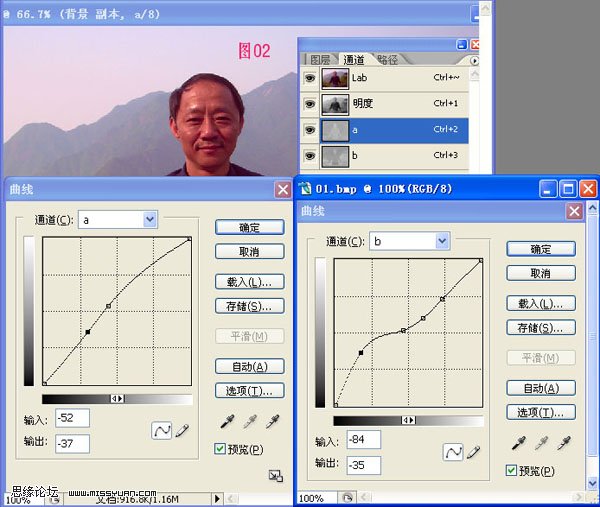Click the expand dialog icon in a curves
The height and width of the screenshot is (507, 600).
tap(276, 476)
